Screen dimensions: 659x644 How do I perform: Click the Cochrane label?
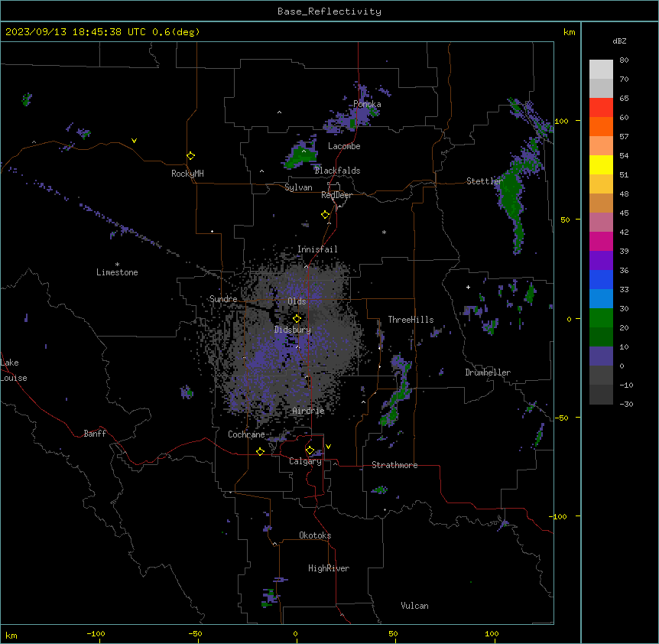coord(246,434)
